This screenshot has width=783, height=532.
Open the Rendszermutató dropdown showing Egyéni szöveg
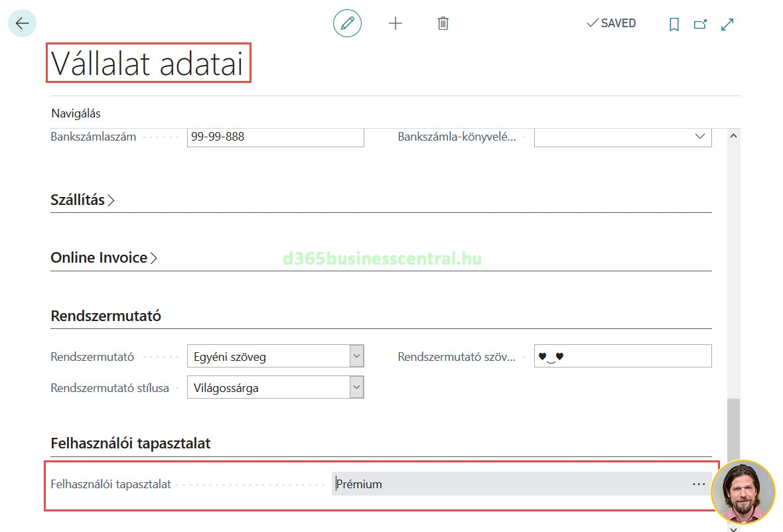[356, 356]
